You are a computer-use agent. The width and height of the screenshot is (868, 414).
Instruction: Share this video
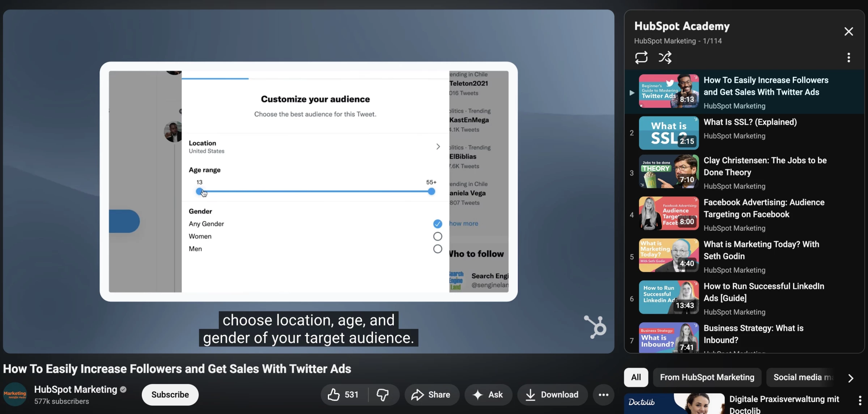coord(432,394)
